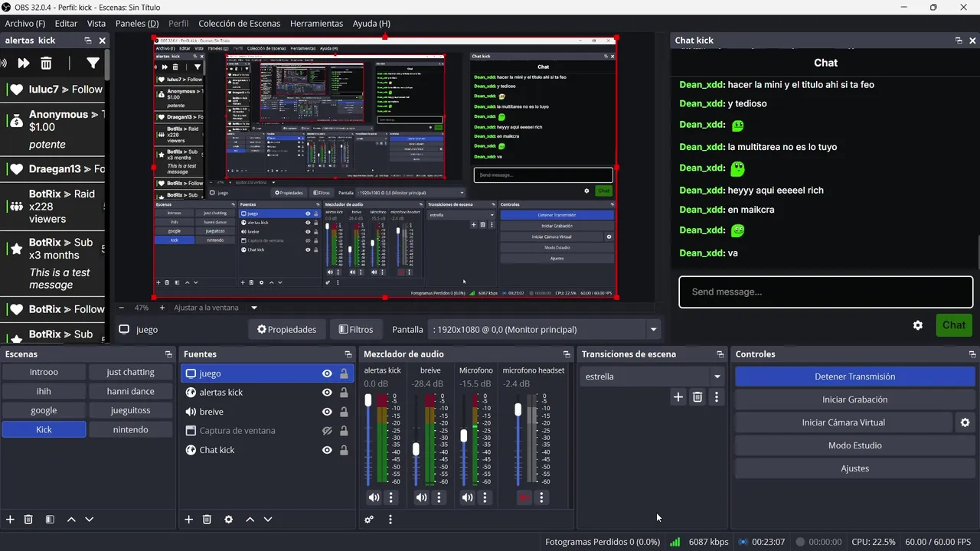The height and width of the screenshot is (551, 980).
Task: Open the Vista menu
Action: pos(96,24)
